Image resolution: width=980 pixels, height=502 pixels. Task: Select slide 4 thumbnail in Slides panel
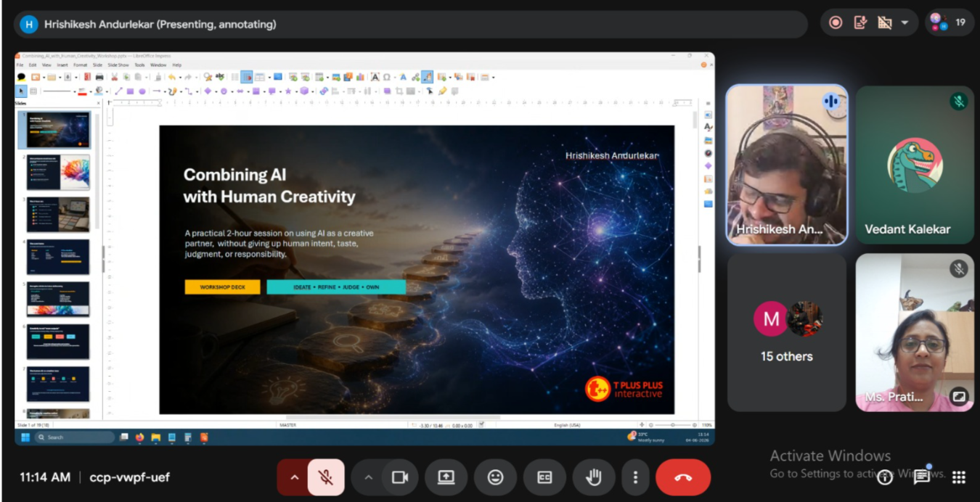click(x=58, y=257)
